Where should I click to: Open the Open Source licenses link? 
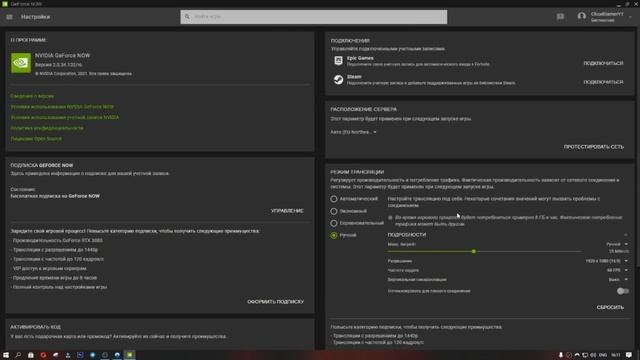(x=36, y=138)
